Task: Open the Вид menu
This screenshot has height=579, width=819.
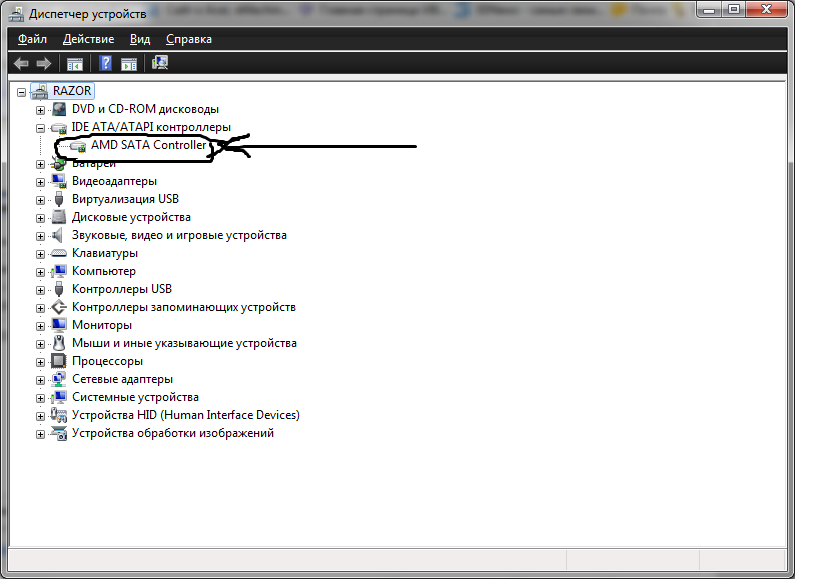Action: click(x=140, y=39)
